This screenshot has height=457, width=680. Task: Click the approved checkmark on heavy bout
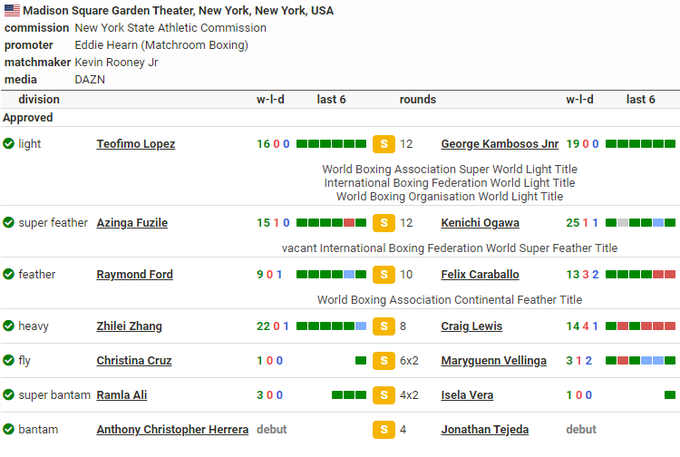pyautogui.click(x=9, y=326)
